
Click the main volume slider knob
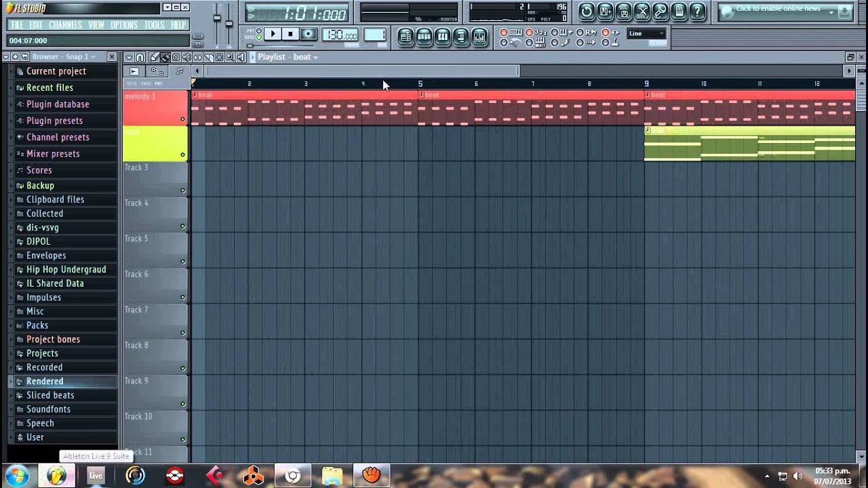tap(218, 18)
